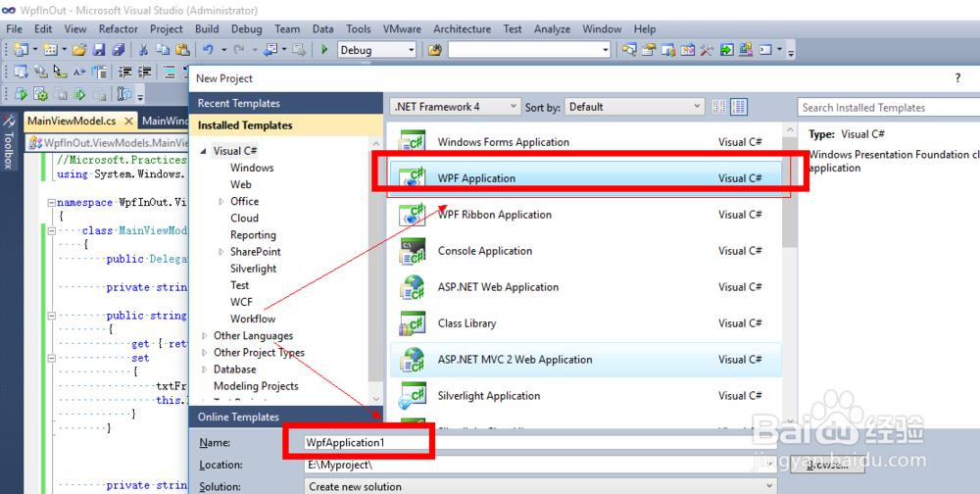This screenshot has height=494, width=980.
Task: Click the Save All icon
Action: tap(119, 50)
